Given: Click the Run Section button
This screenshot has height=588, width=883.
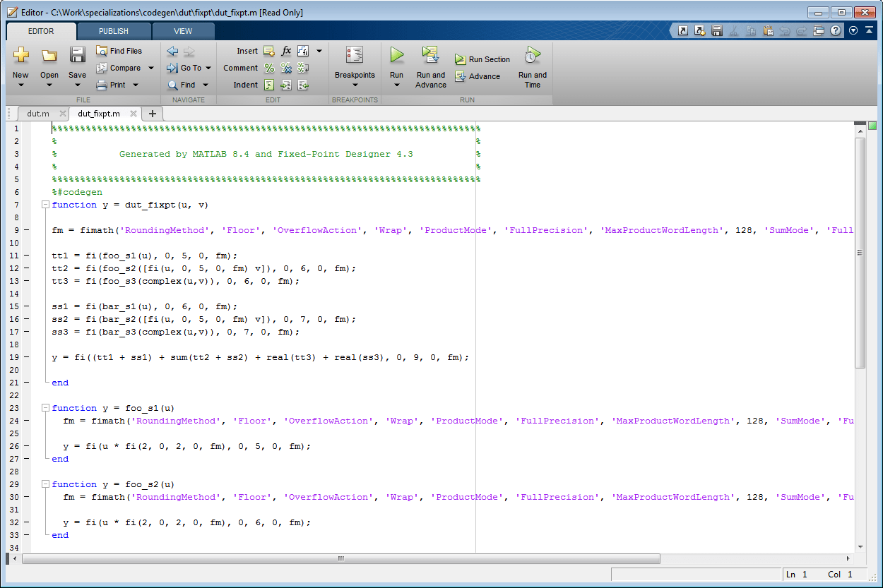Looking at the screenshot, I should coord(482,59).
